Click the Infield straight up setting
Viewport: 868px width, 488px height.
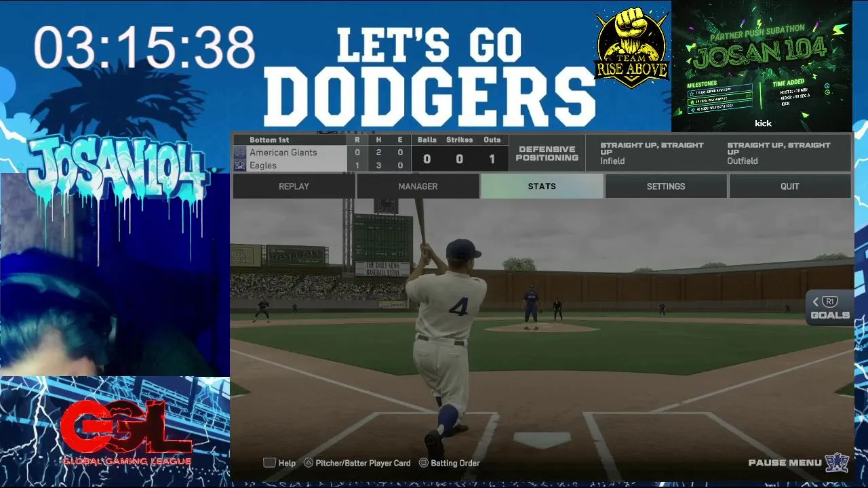(x=652, y=153)
